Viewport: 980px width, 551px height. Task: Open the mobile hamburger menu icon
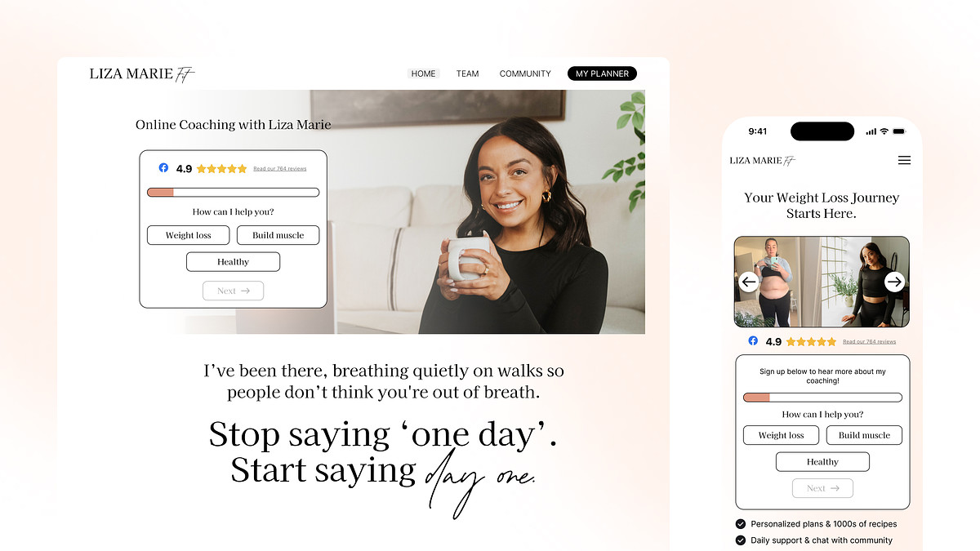[x=904, y=161]
